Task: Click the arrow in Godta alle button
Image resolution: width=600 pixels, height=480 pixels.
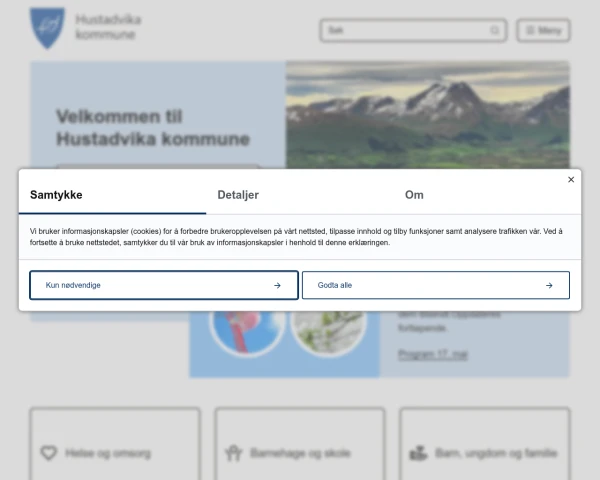Action: (x=549, y=286)
